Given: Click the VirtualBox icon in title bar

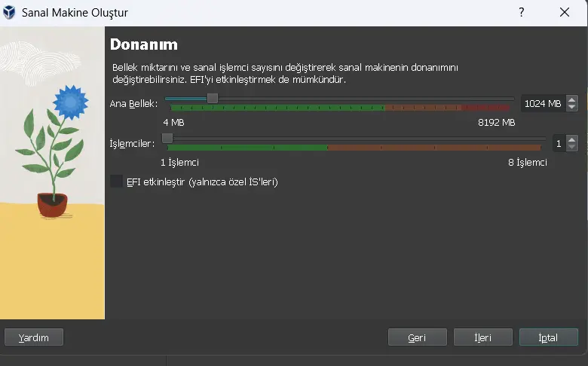Looking at the screenshot, I should click(9, 12).
